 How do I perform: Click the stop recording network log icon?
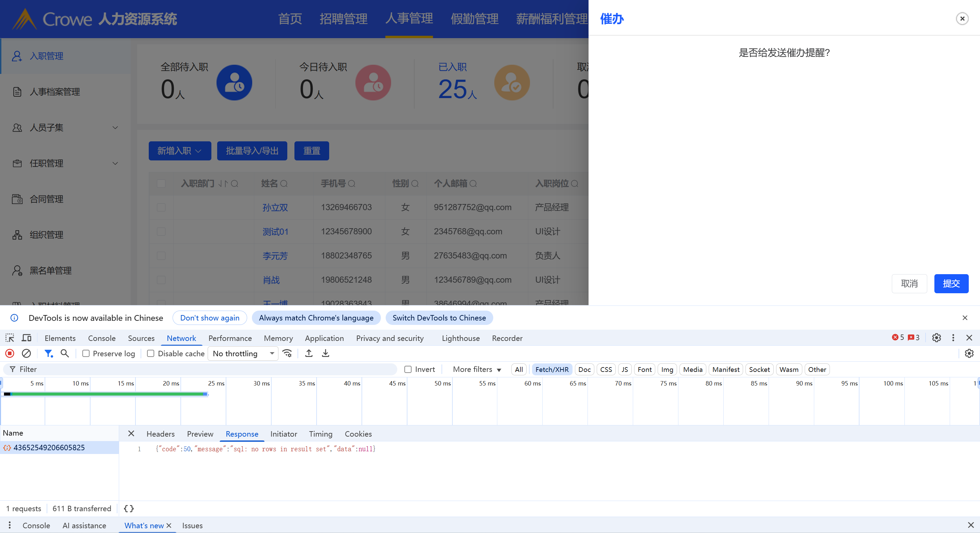(10, 353)
